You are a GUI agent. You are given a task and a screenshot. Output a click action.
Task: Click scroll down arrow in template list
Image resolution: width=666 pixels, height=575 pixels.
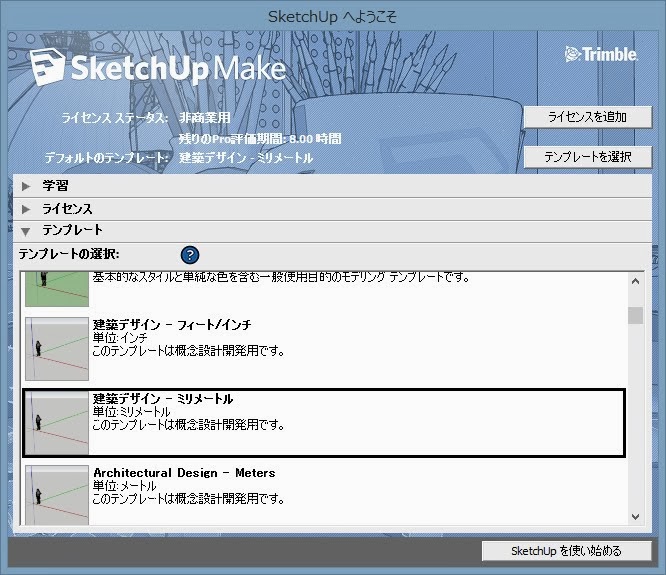635,517
